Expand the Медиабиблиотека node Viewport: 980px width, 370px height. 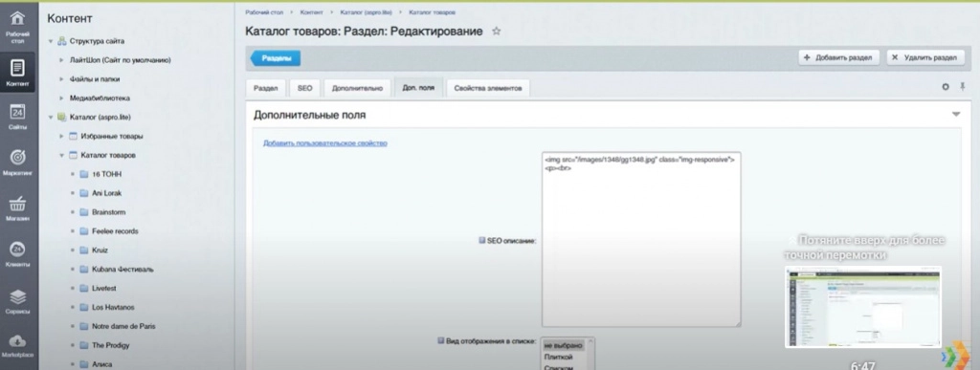[62, 98]
